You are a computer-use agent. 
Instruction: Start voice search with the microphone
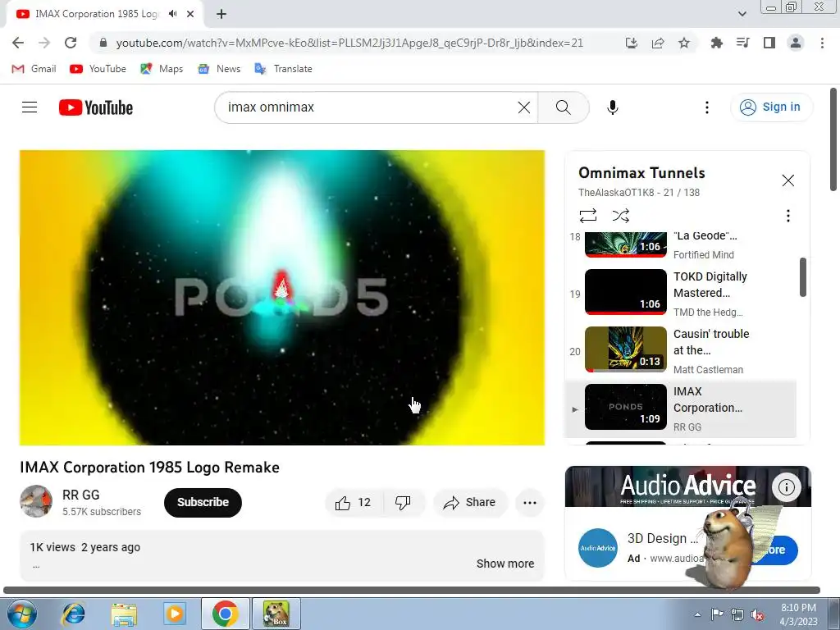612,107
